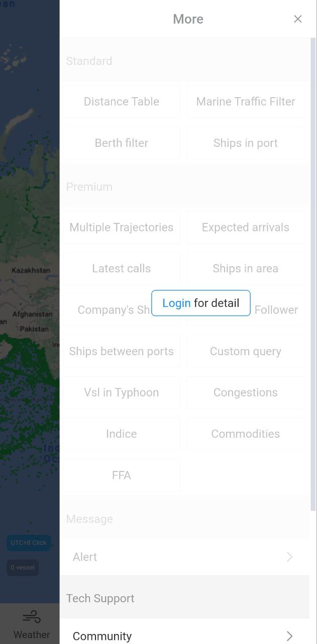Viewport: 317px width, 644px height.
Task: Click the UTC+8 Click time badge
Action: [29, 543]
